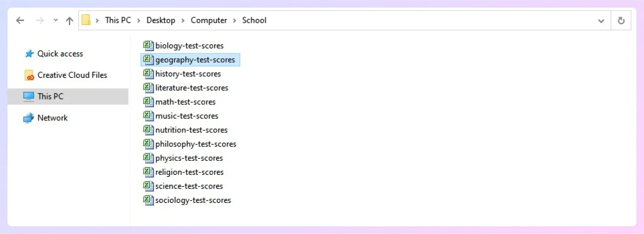The image size is (644, 234).
Task: Go up one folder level arrow
Action: click(69, 21)
